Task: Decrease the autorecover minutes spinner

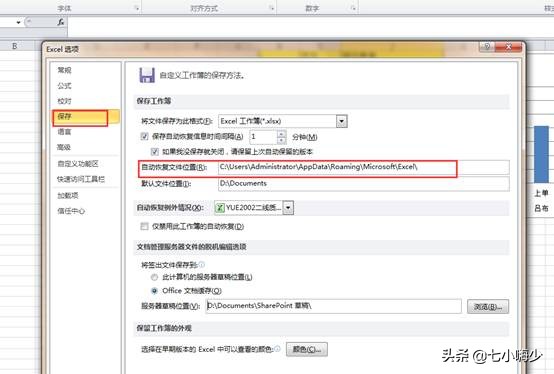Action: [x=281, y=140]
